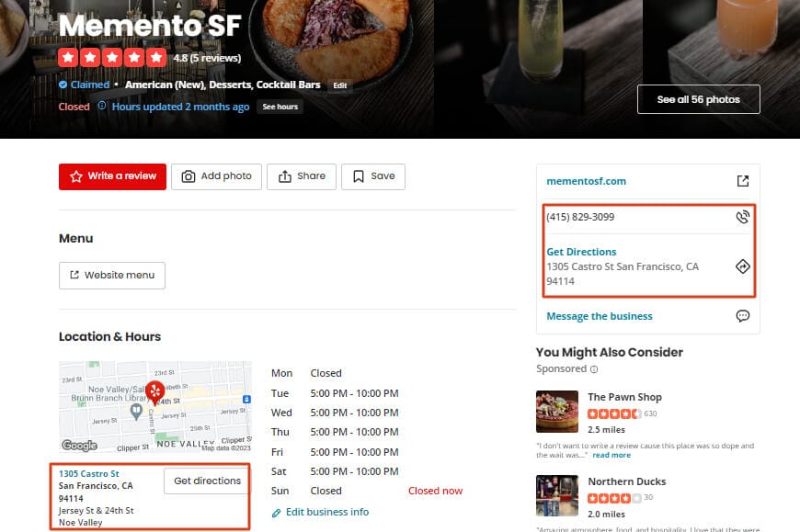
Task: Click Hours updated 2 months ago text
Action: click(180, 107)
